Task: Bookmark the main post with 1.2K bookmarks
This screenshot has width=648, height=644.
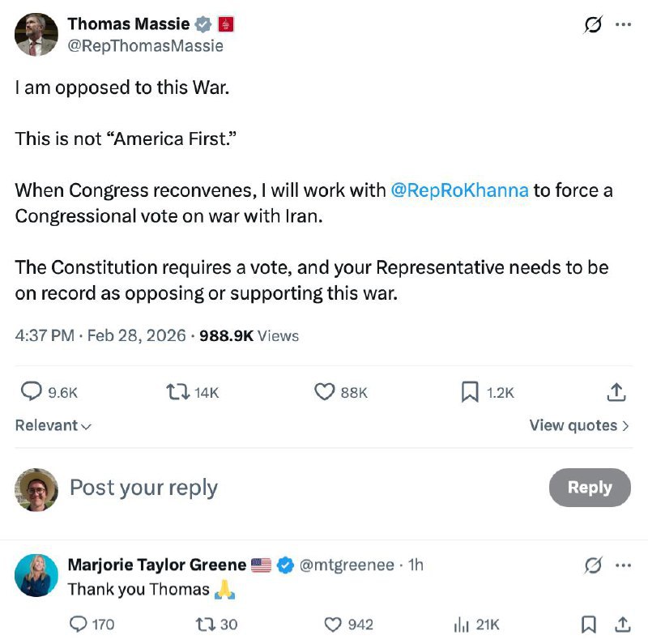Action: coord(470,392)
